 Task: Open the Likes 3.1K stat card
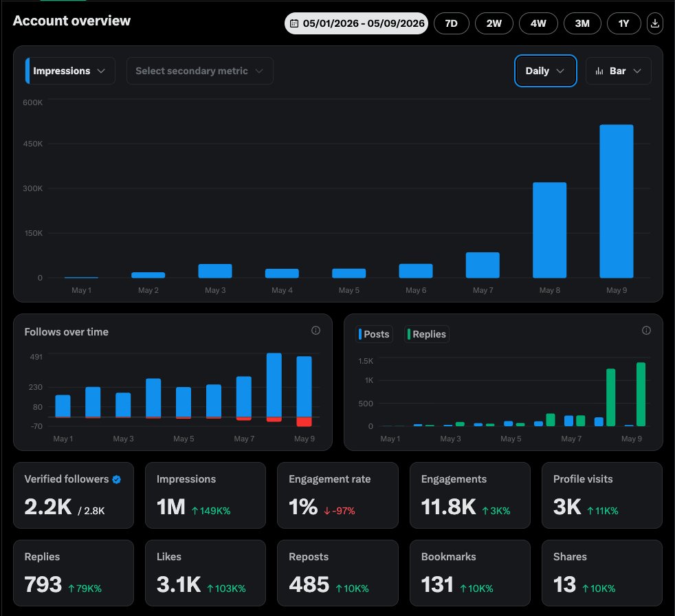pos(206,573)
